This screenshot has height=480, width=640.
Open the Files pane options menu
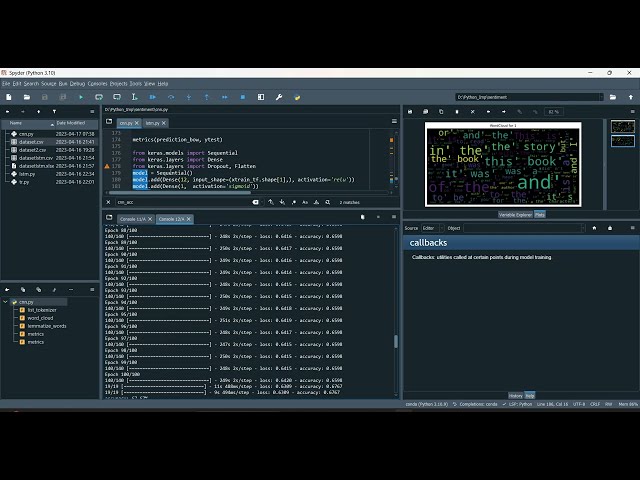(x=92, y=111)
